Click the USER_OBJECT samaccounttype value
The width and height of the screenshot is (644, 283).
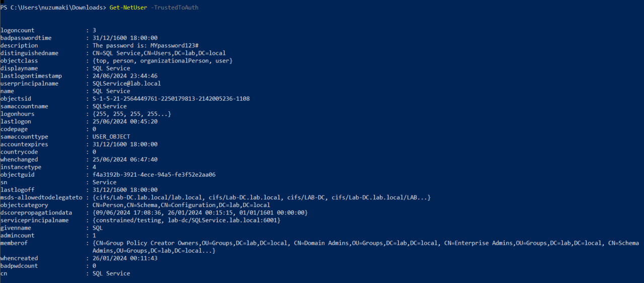pos(111,136)
